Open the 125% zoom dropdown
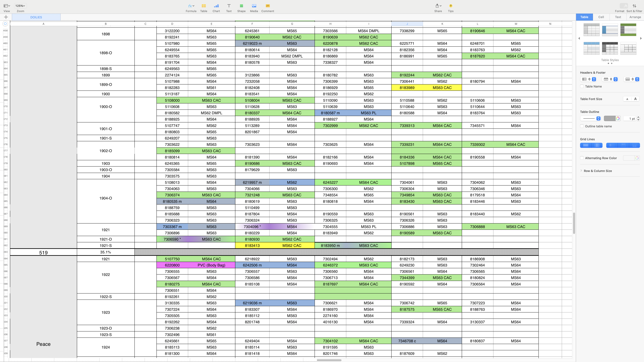This screenshot has width=644, height=362. coord(20,6)
